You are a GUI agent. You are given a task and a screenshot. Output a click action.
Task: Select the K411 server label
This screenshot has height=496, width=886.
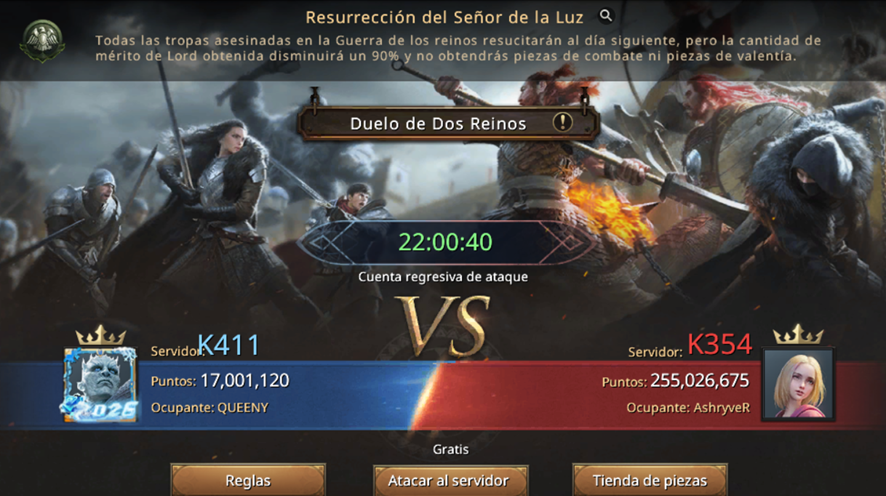[229, 345]
